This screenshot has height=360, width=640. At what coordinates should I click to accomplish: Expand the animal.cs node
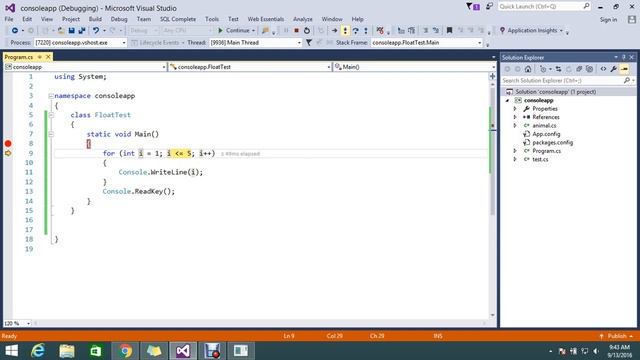515,126
